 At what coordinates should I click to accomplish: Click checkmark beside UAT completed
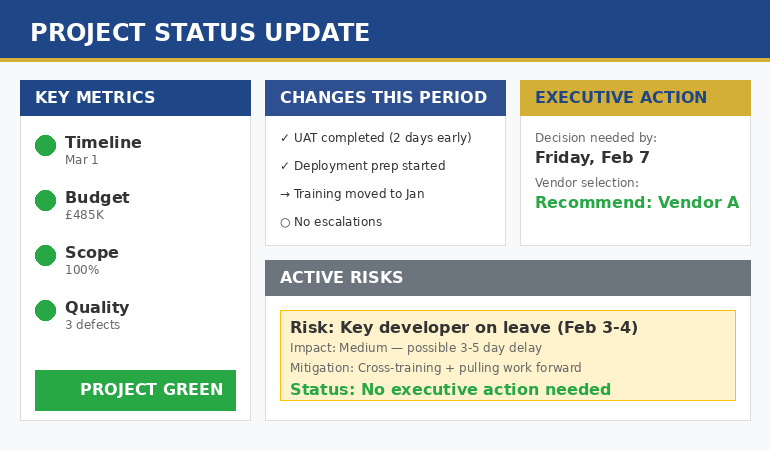pos(285,138)
